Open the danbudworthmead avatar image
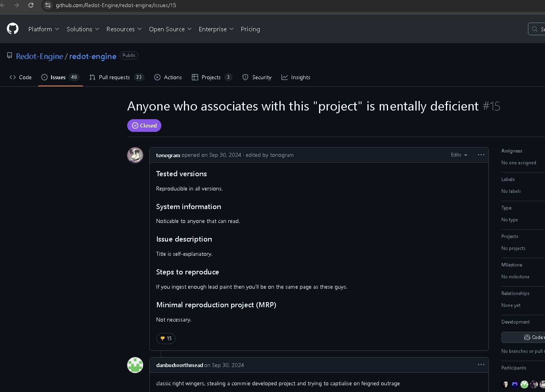Image resolution: width=545 pixels, height=392 pixels. click(x=135, y=365)
